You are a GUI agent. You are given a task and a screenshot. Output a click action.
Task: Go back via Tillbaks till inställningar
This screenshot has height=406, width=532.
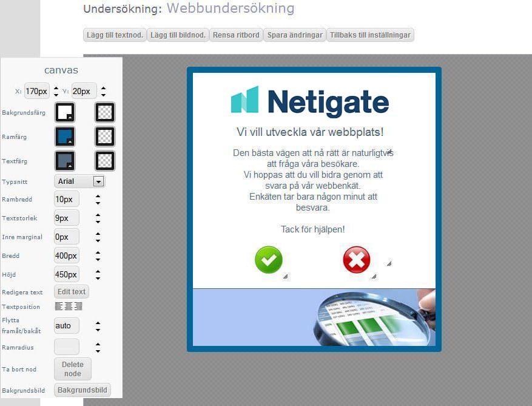[370, 35]
